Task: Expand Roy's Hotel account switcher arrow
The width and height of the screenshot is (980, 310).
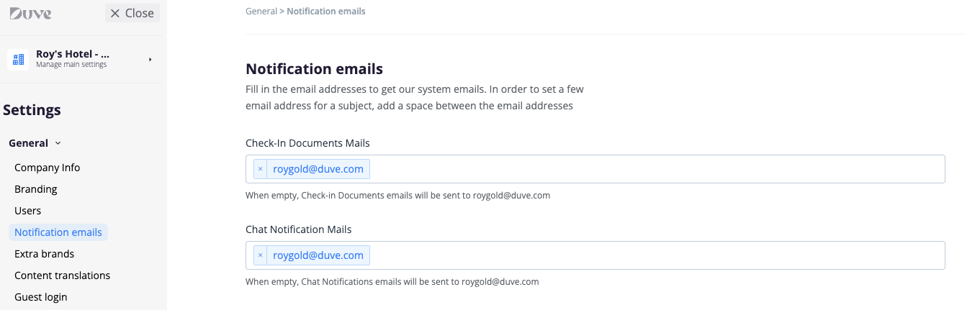Action: click(x=150, y=59)
